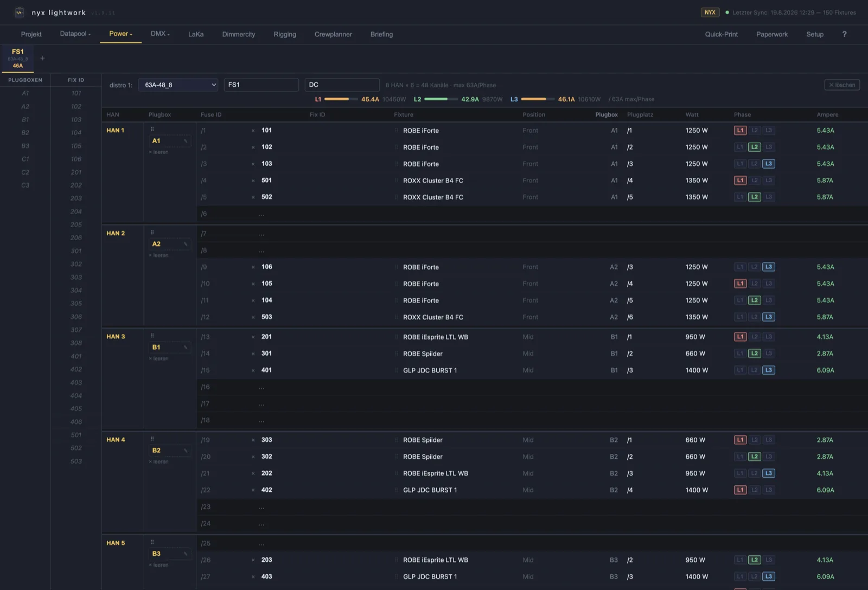Set fixture 101 to phase L2

(x=755, y=131)
